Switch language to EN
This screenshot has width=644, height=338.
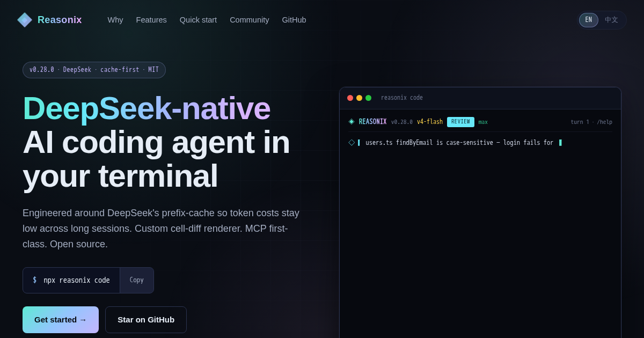pyautogui.click(x=589, y=20)
